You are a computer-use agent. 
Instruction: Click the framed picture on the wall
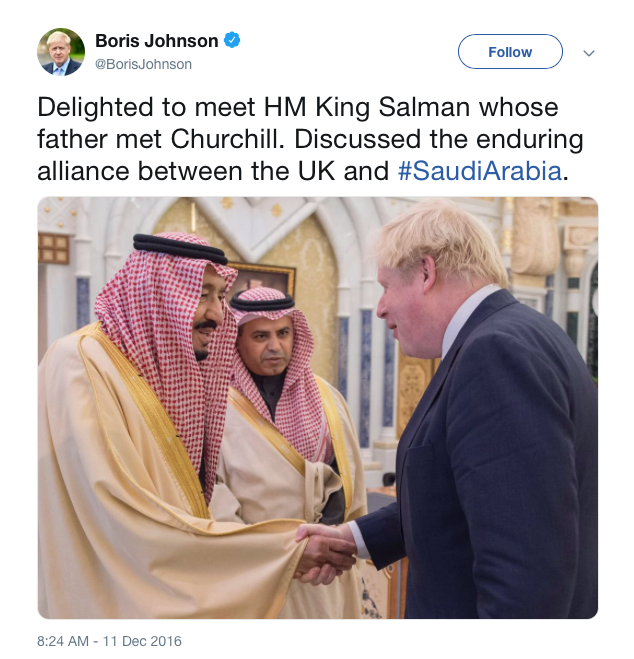[x=263, y=279]
